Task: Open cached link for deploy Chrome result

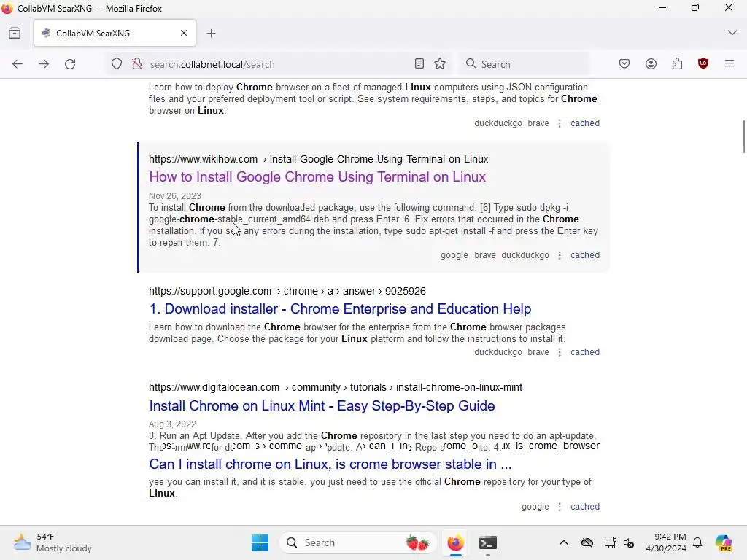Action: pyautogui.click(x=585, y=123)
